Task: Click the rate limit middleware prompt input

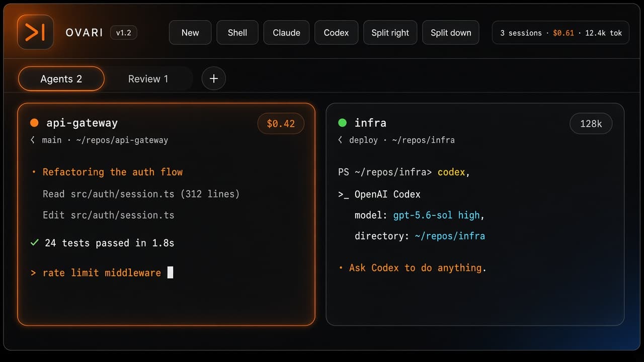Action: (x=102, y=273)
